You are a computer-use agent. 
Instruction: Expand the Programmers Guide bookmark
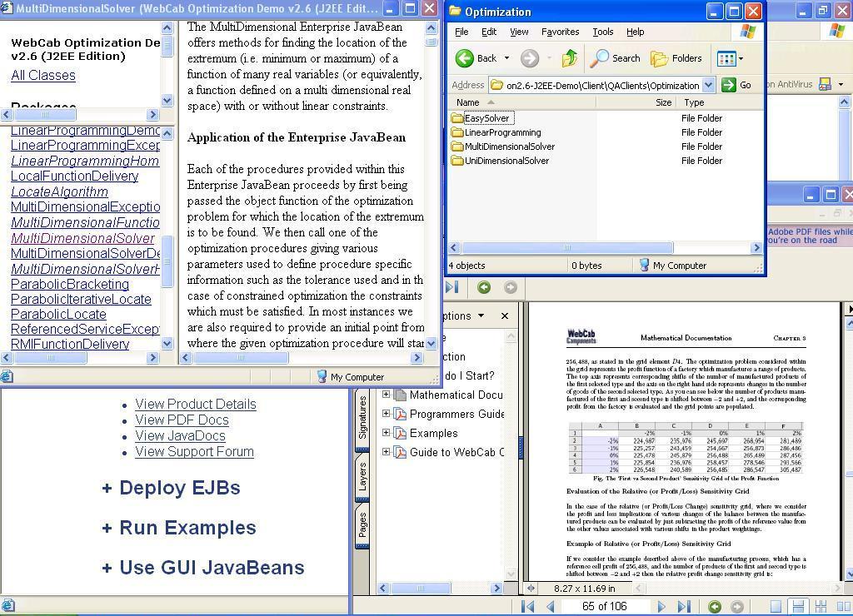pos(386,413)
